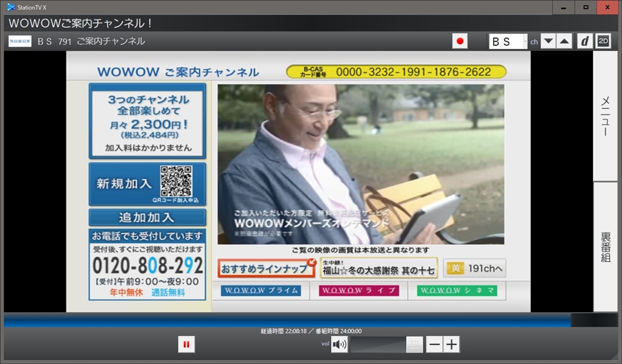Pause playback with the red pause button
The height and width of the screenshot is (364, 622).
186,344
